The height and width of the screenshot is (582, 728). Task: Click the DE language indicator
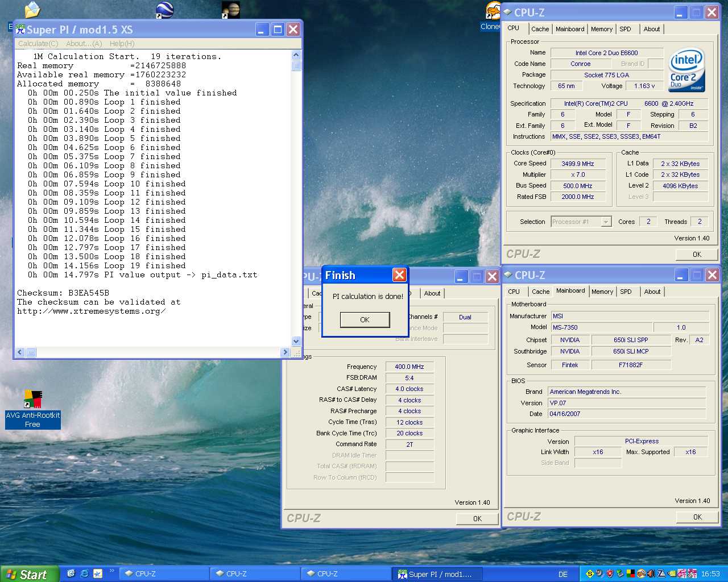click(563, 574)
